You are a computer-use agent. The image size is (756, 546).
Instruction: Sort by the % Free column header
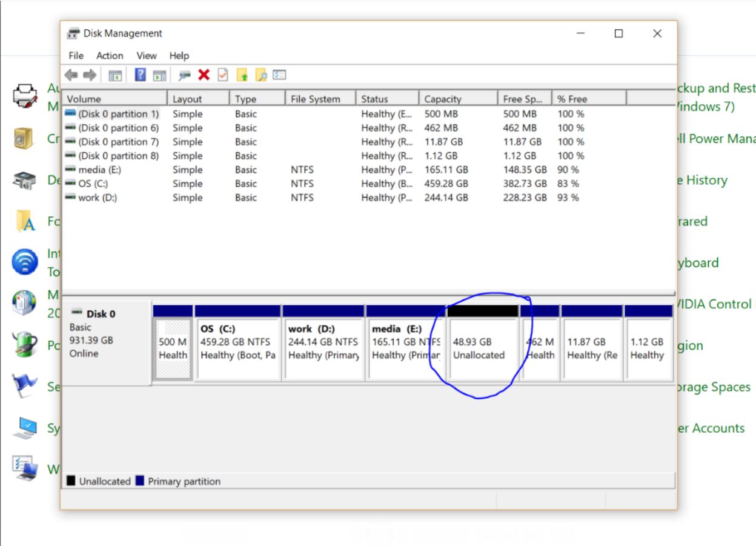(x=589, y=99)
